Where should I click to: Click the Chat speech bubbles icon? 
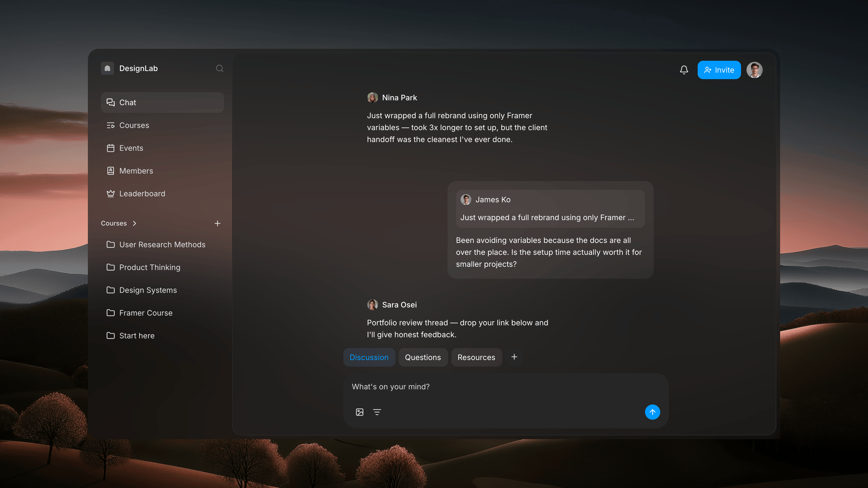110,102
